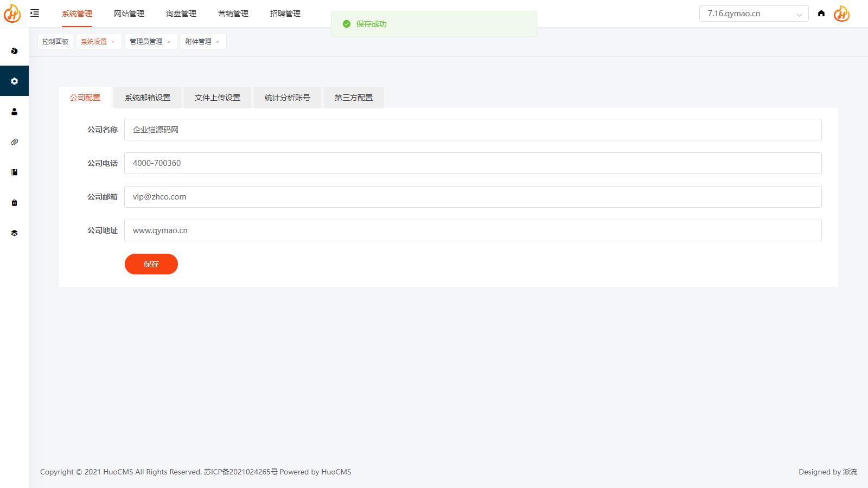Click the dashboard pie chart sidebar icon
Screen dimensions: 868x488
click(x=14, y=51)
